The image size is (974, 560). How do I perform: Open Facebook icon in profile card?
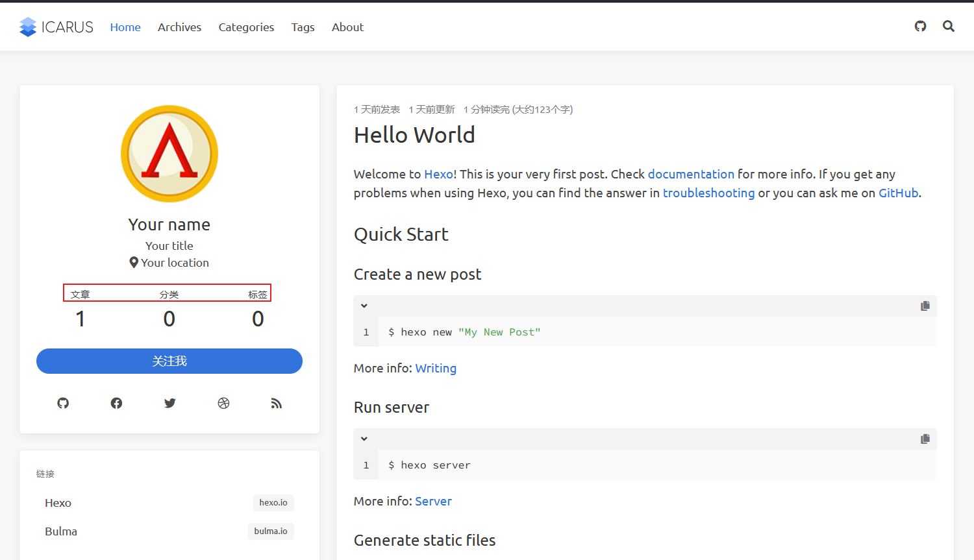(x=116, y=404)
